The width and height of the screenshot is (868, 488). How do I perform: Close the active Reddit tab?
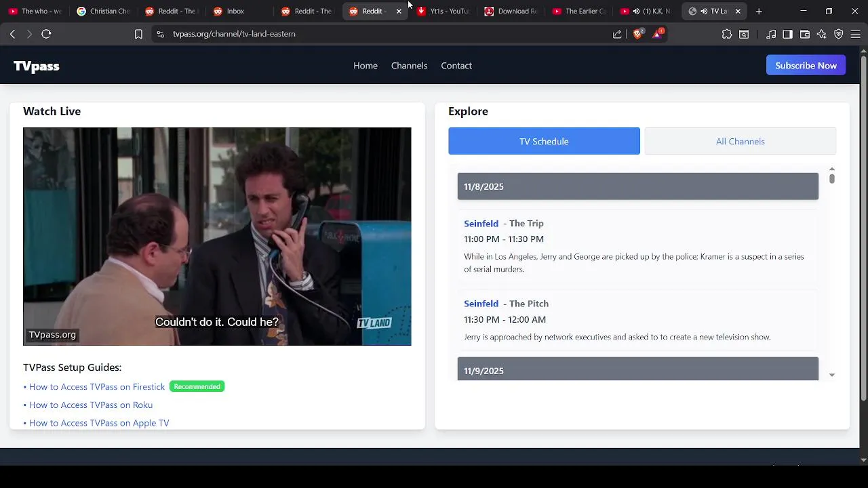(x=399, y=11)
